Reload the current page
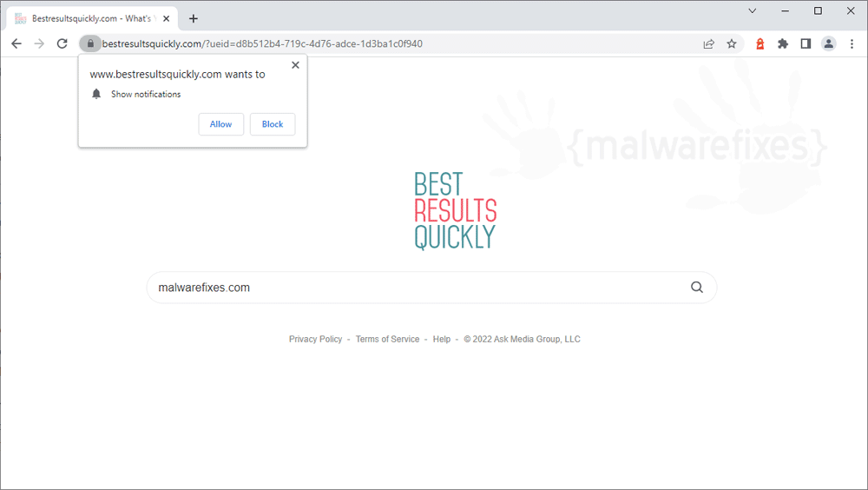This screenshot has width=868, height=490. coord(62,43)
